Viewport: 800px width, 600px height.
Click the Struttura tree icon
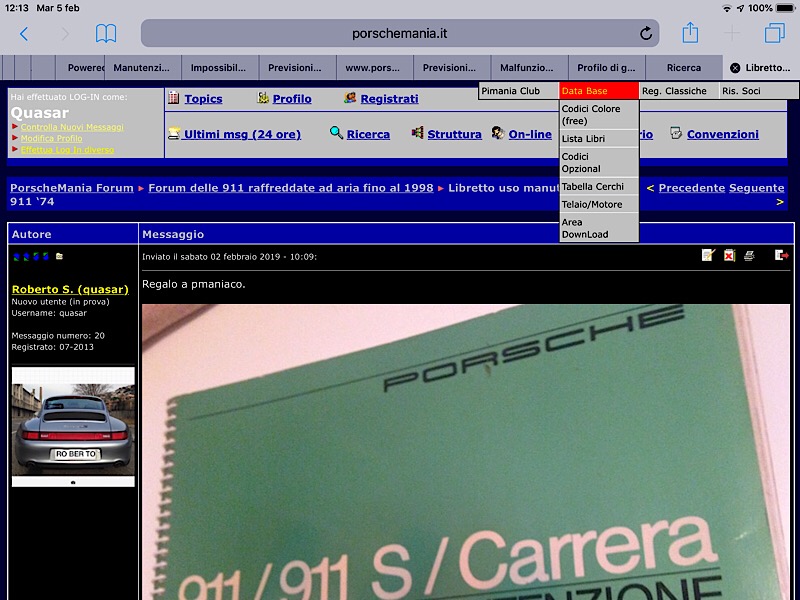click(x=417, y=133)
